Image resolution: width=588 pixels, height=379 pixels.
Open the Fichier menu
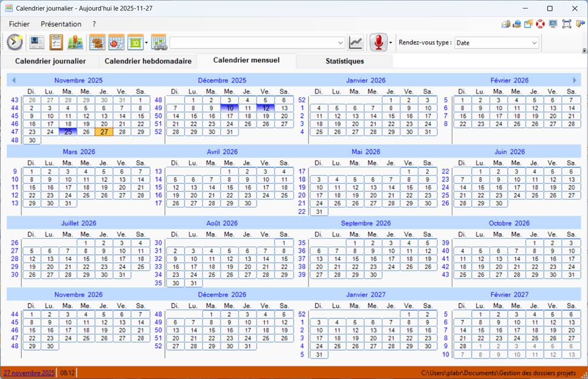pos(19,24)
